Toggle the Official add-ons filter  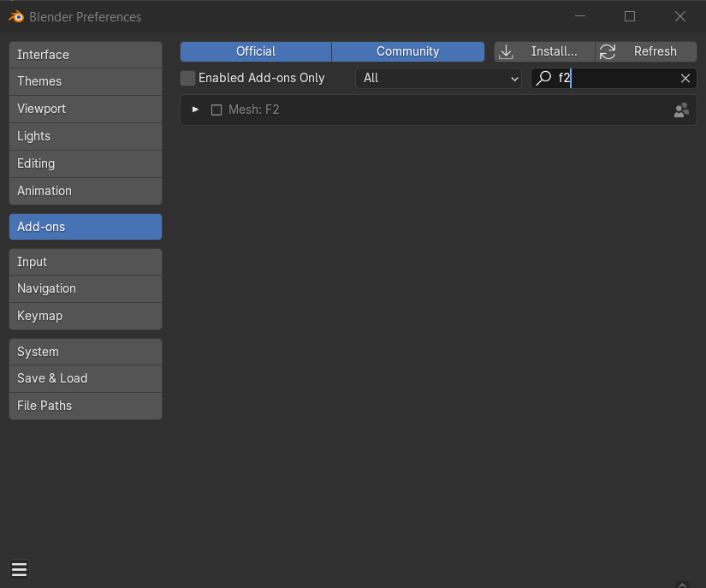pyautogui.click(x=256, y=51)
